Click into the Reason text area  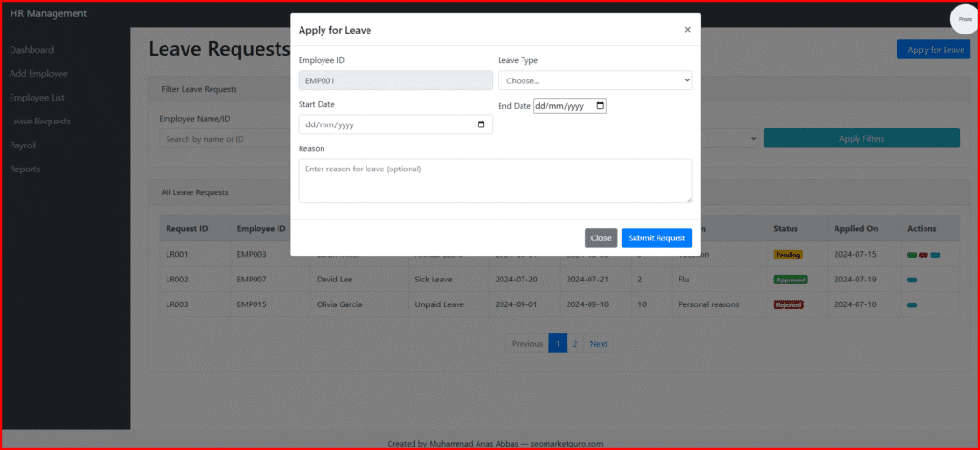point(494,180)
